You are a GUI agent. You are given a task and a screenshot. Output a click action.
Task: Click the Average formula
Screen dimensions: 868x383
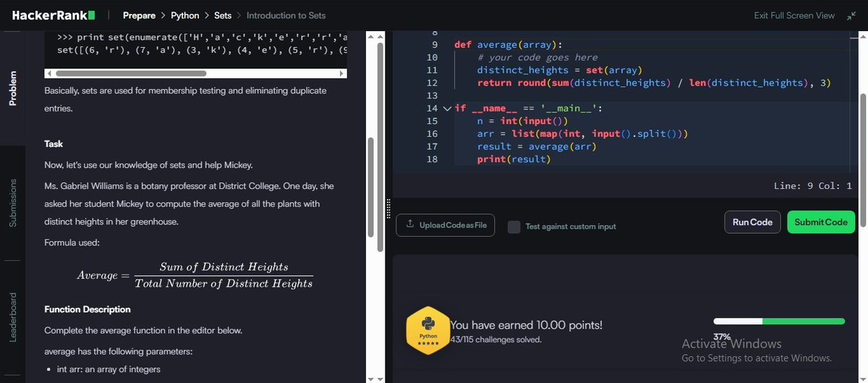coord(195,275)
